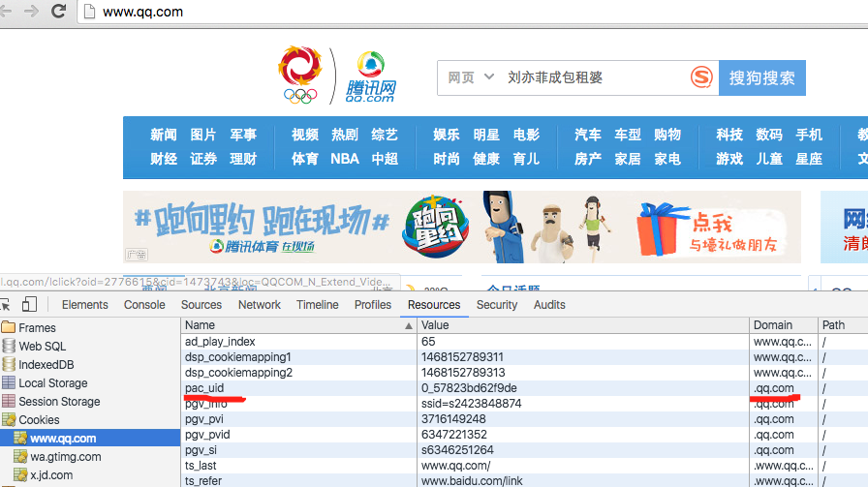Screen dimensions: 868x487
Task: Click the value ssid=s2423848874
Action: (471, 404)
